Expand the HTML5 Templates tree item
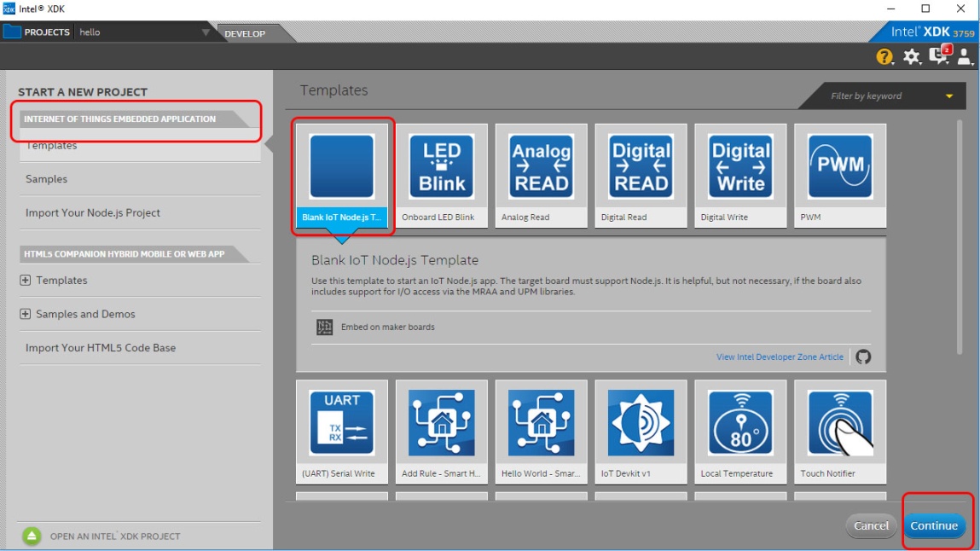 pos(26,281)
